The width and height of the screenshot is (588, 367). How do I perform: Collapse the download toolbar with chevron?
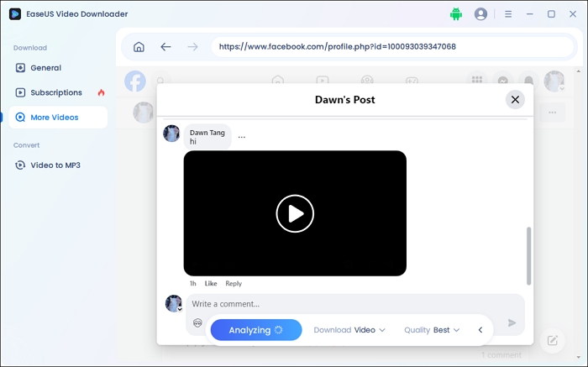click(x=480, y=330)
